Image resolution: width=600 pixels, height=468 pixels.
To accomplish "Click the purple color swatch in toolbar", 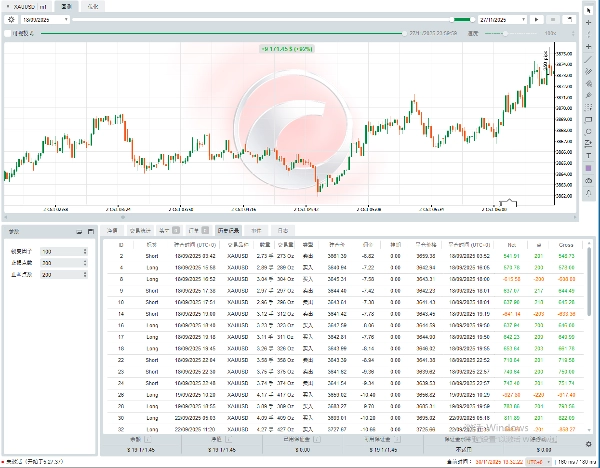I will pos(589,168).
